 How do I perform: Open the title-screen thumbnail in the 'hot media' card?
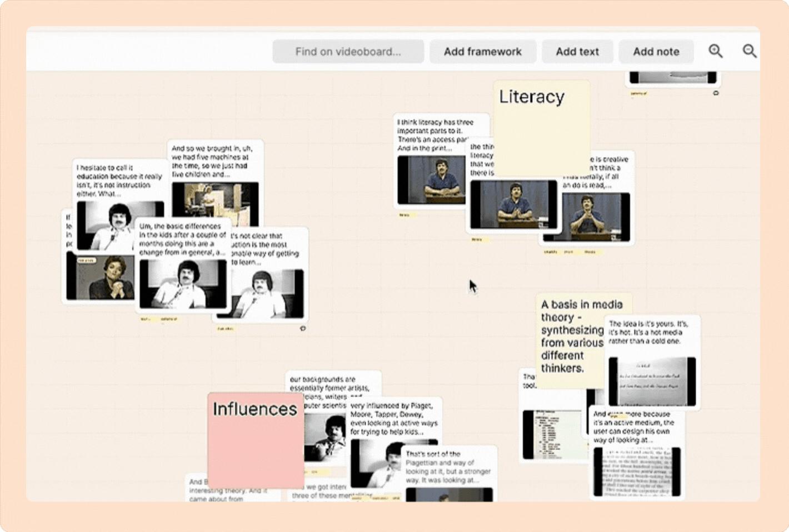pos(652,381)
